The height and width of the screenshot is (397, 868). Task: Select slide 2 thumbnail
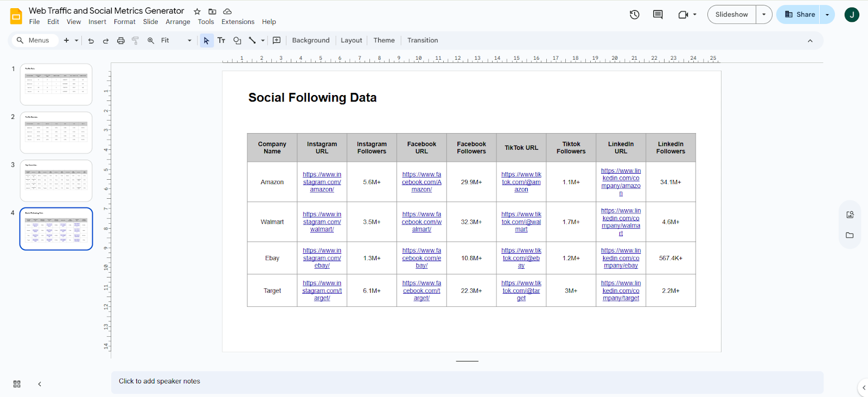56,133
